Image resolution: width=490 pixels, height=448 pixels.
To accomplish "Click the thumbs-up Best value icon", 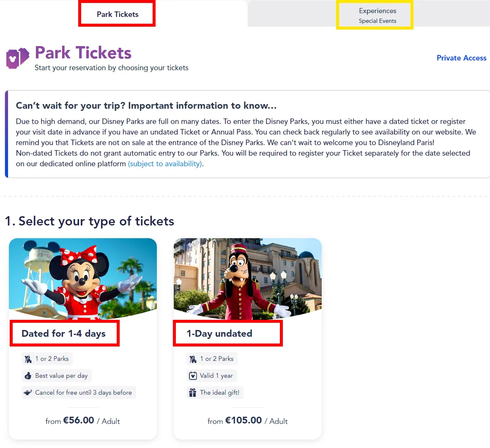I will [28, 376].
